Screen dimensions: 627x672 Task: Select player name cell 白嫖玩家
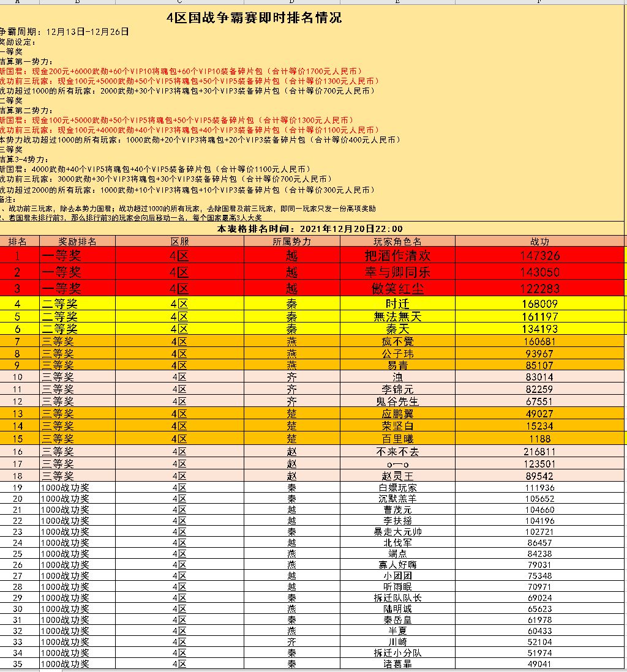pos(397,488)
